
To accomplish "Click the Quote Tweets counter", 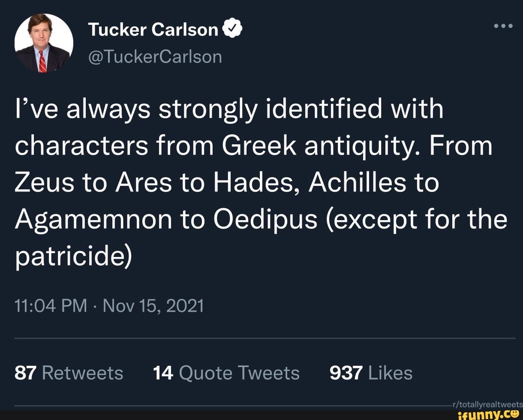I will click(x=227, y=373).
